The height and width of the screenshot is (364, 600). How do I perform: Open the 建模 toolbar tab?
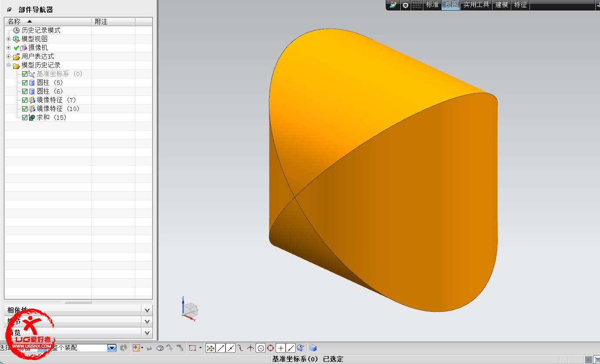point(502,5)
